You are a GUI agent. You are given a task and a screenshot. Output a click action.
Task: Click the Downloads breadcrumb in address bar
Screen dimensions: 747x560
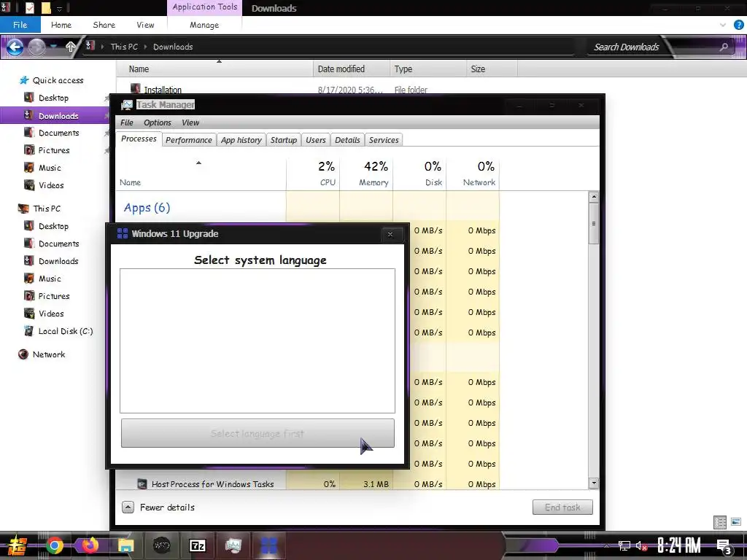pos(173,47)
